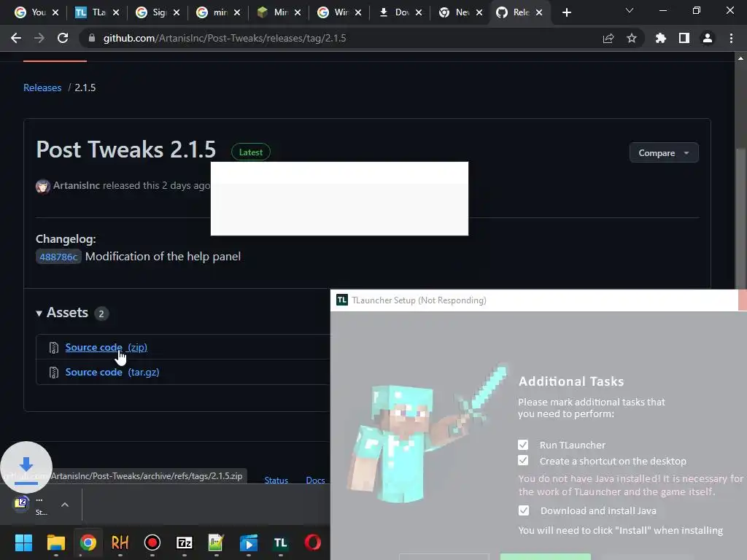The width and height of the screenshot is (747, 560).
Task: Click the page vertical scrollbar thumb
Action: (740, 219)
